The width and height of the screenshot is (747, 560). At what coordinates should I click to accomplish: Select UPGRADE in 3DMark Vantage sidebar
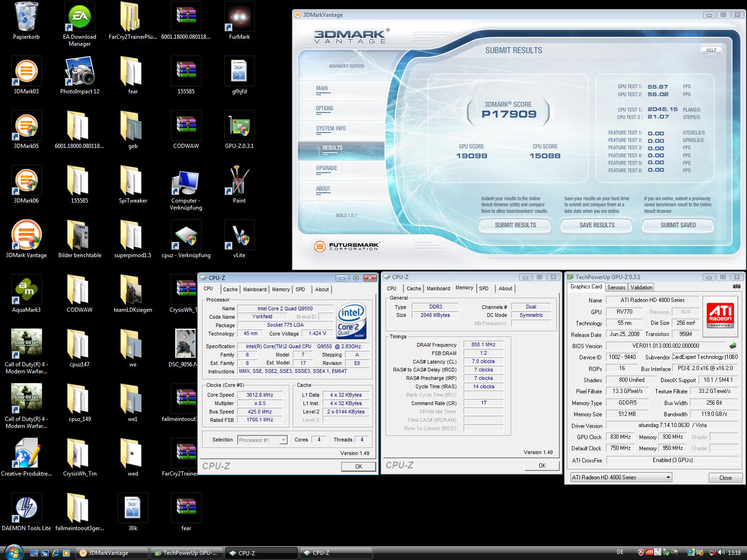pos(326,168)
